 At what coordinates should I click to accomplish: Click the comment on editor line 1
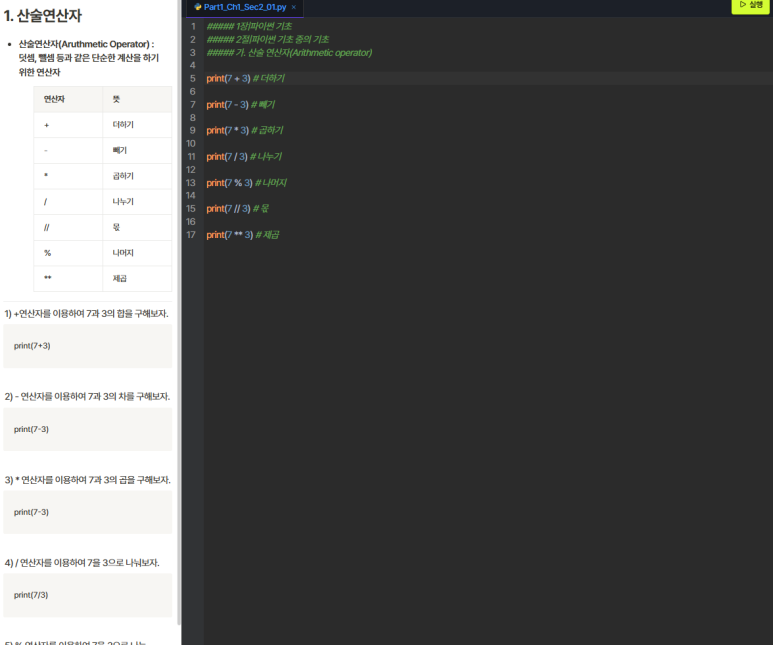tap(249, 26)
